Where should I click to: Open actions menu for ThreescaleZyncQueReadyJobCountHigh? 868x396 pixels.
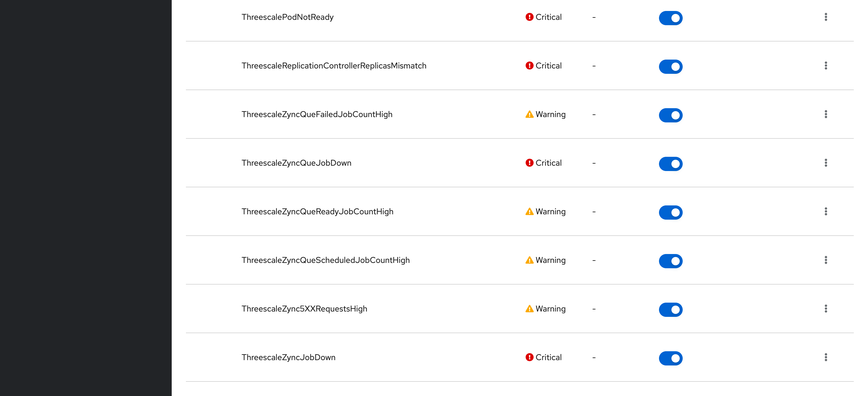[x=826, y=212]
